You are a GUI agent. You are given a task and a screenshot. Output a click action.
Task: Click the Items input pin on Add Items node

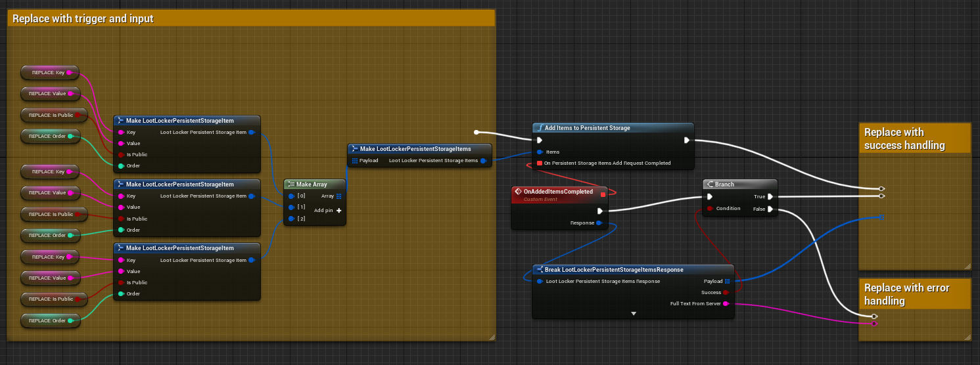tap(539, 152)
